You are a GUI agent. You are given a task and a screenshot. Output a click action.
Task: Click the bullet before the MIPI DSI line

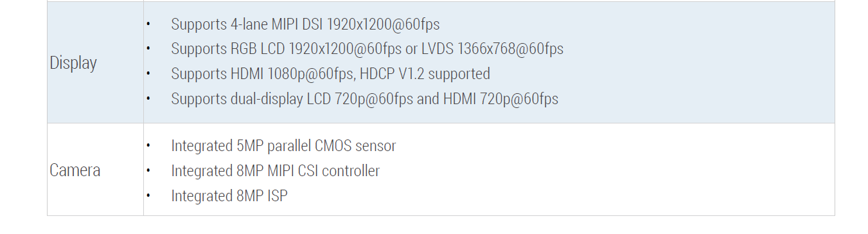148,24
